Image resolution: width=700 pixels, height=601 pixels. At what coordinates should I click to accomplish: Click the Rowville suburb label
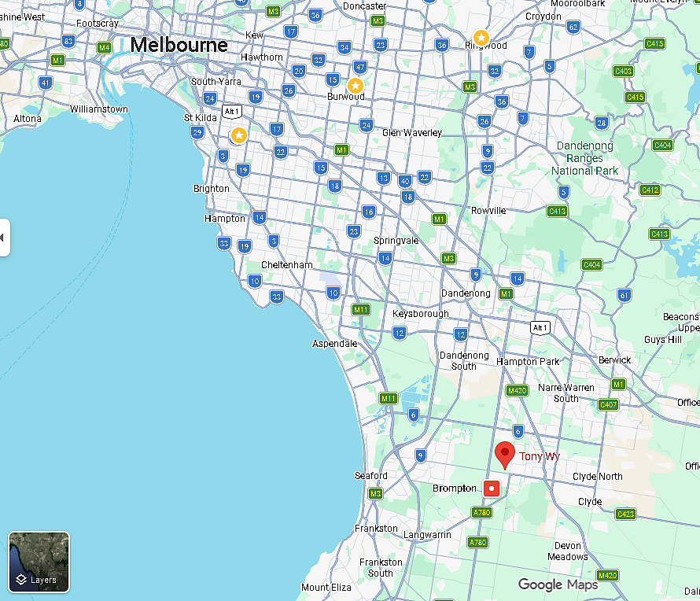point(488,210)
